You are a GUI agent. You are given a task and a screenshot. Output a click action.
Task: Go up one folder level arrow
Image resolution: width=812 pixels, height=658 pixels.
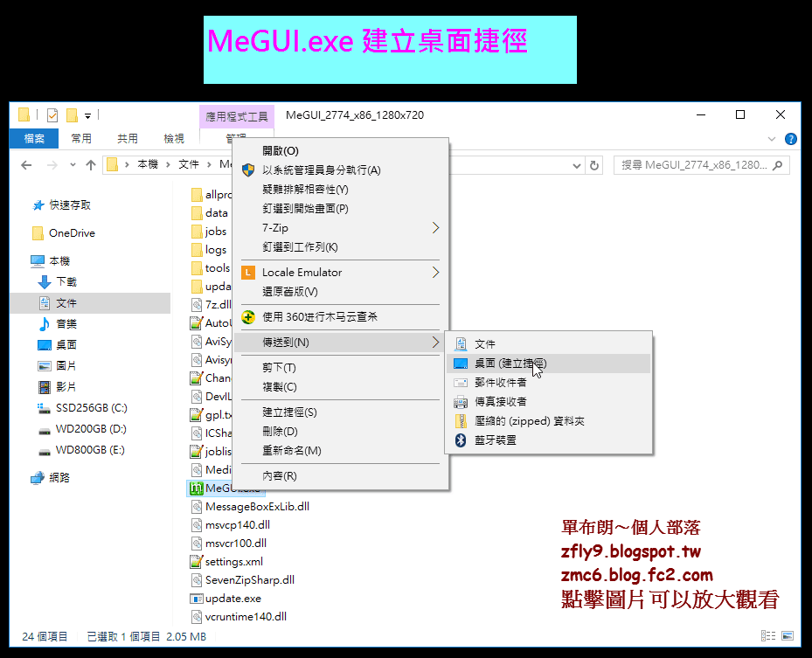pos(91,165)
